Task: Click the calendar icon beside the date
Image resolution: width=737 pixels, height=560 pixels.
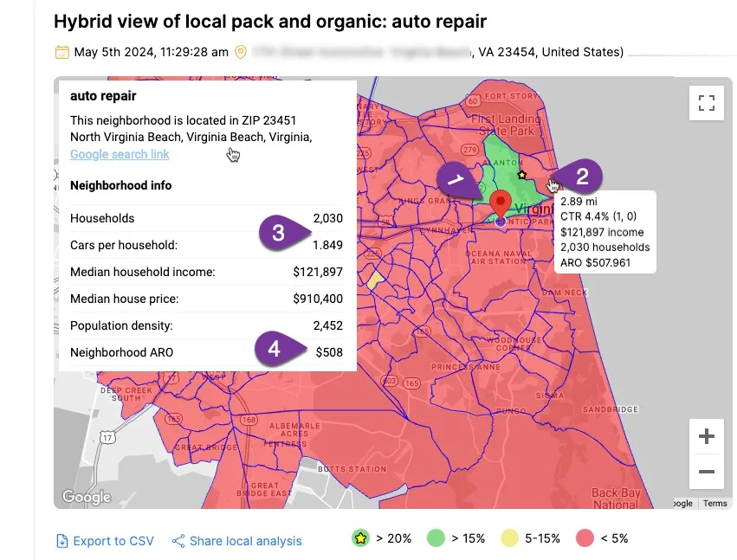Action: tap(61, 52)
